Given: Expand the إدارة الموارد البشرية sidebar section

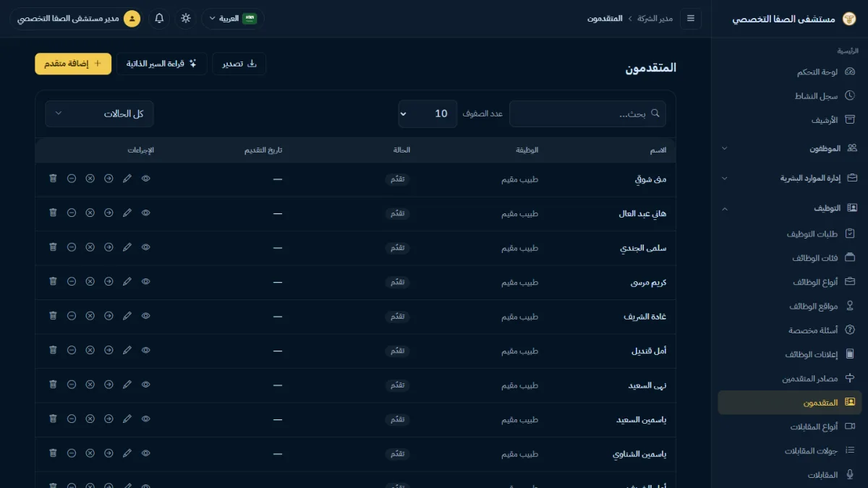Looking at the screenshot, I should 790,178.
